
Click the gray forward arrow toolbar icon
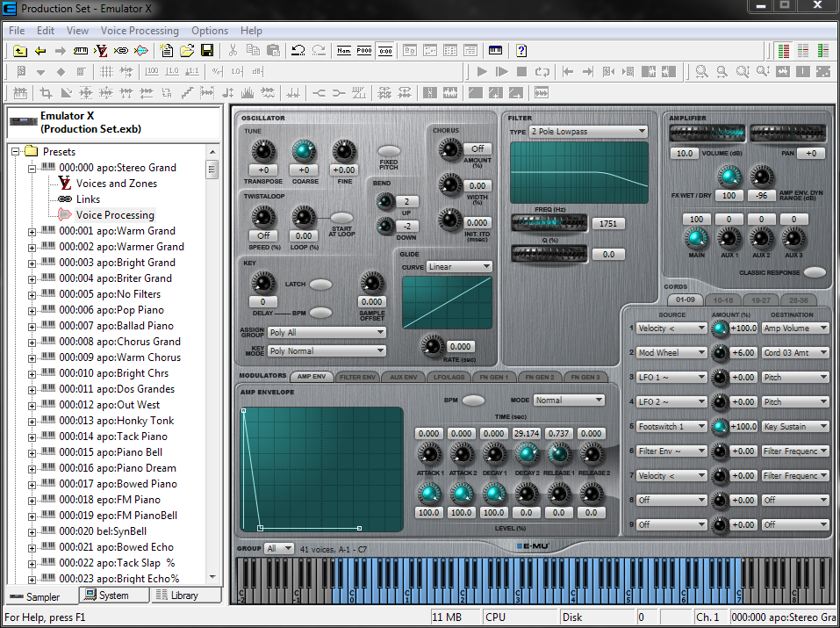click(x=60, y=51)
